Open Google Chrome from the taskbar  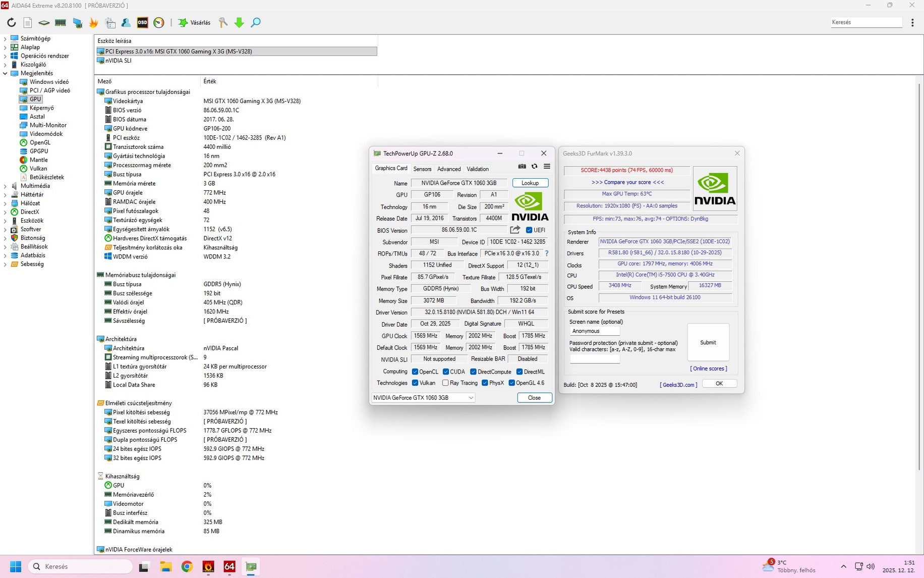coord(187,566)
